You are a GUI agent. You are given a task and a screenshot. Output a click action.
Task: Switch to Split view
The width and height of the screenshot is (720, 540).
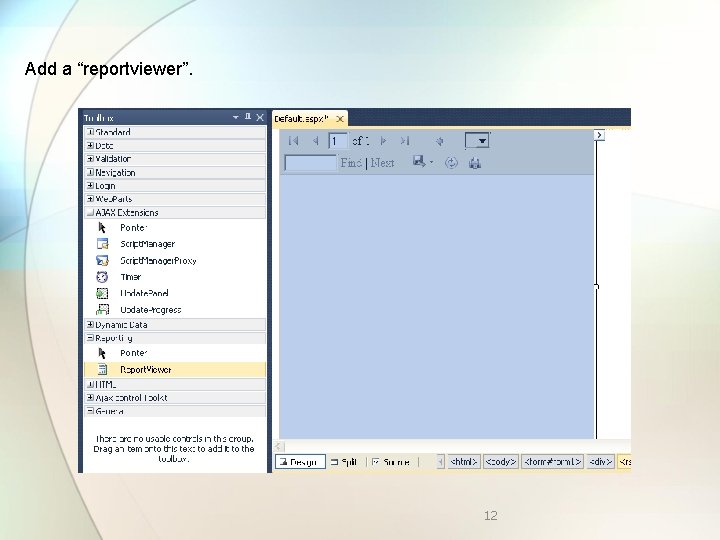[344, 462]
